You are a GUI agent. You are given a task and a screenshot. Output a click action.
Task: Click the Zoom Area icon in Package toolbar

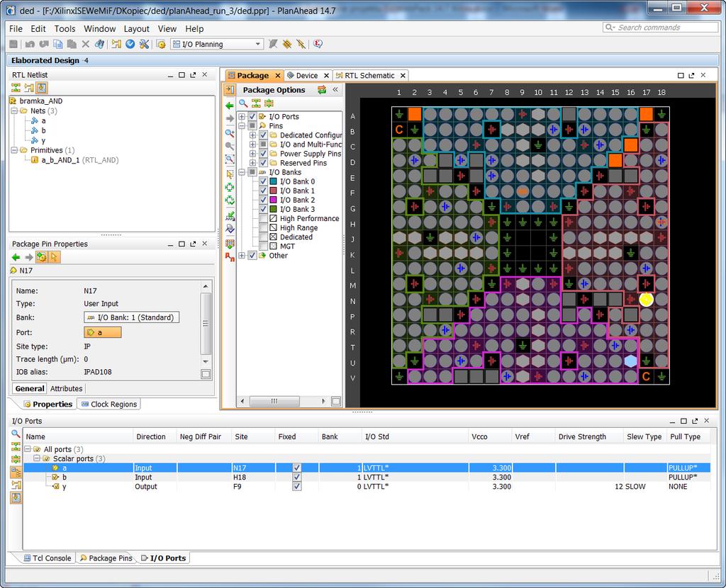tap(230, 159)
